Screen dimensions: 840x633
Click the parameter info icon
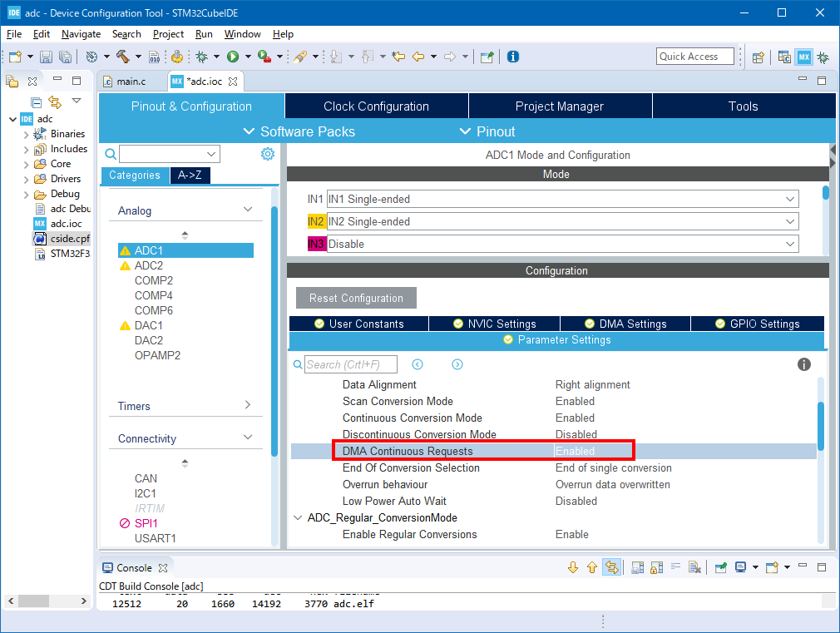[x=803, y=364]
